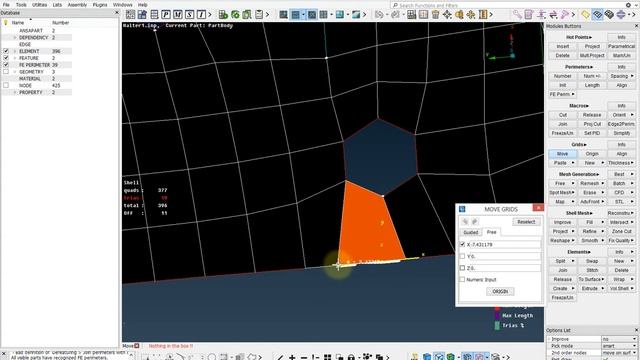
Task: Switch to the Guided tab
Action: click(x=470, y=232)
